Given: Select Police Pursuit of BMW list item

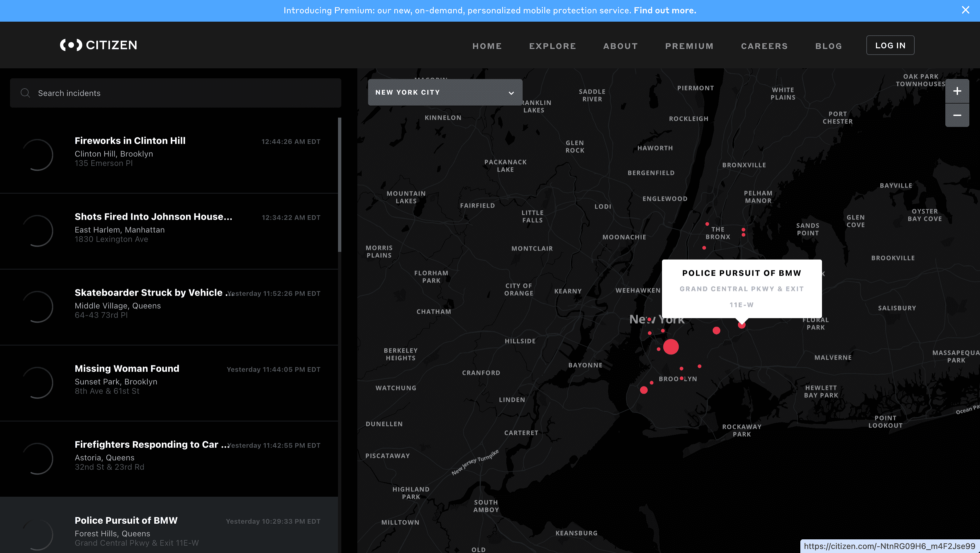Looking at the screenshot, I should (x=169, y=525).
